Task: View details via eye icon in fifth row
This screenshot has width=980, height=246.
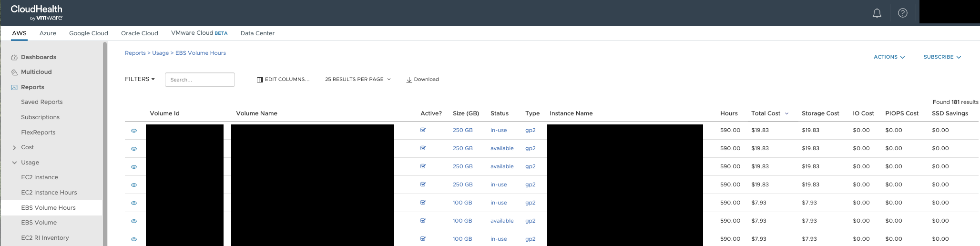Action: point(134,203)
